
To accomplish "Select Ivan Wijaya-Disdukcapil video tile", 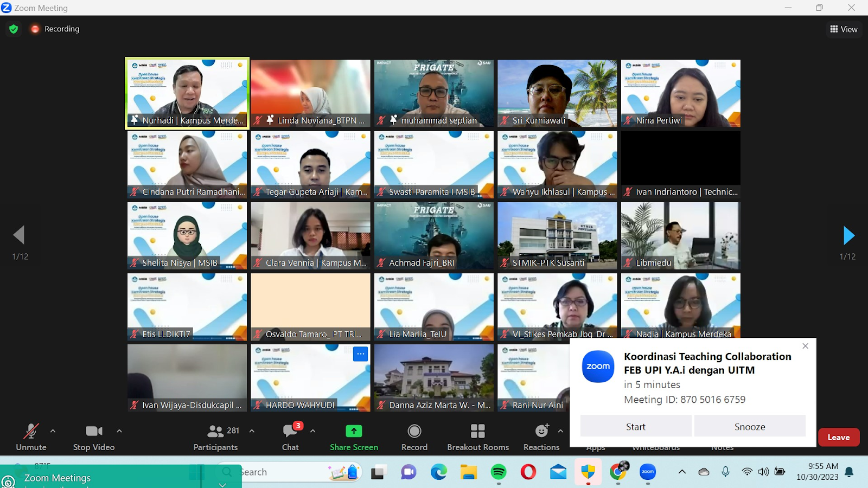I will [187, 378].
